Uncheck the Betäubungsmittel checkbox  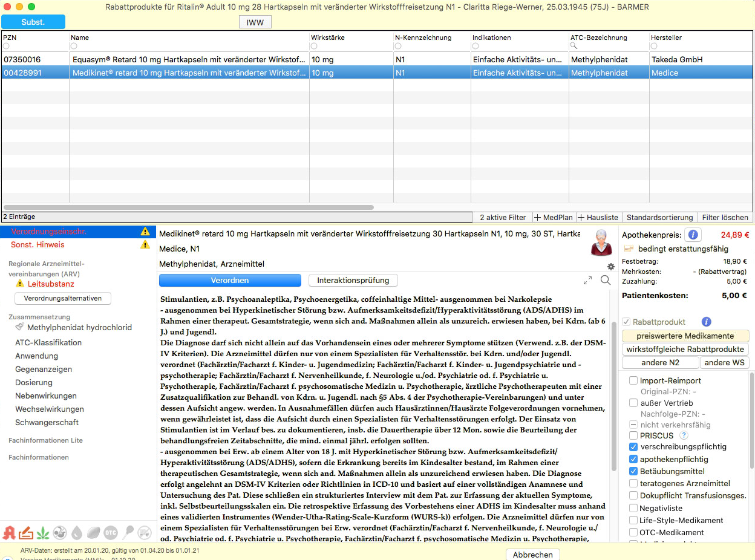pyautogui.click(x=633, y=471)
